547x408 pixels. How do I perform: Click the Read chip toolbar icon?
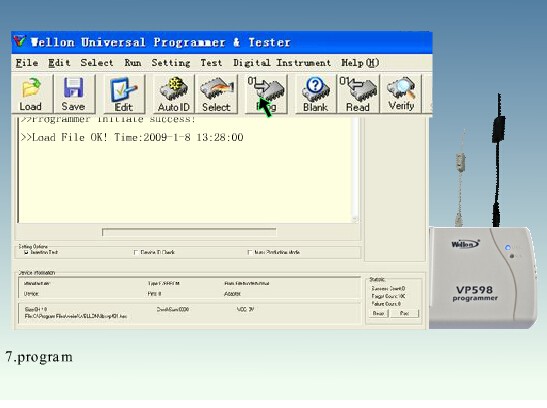(358, 94)
